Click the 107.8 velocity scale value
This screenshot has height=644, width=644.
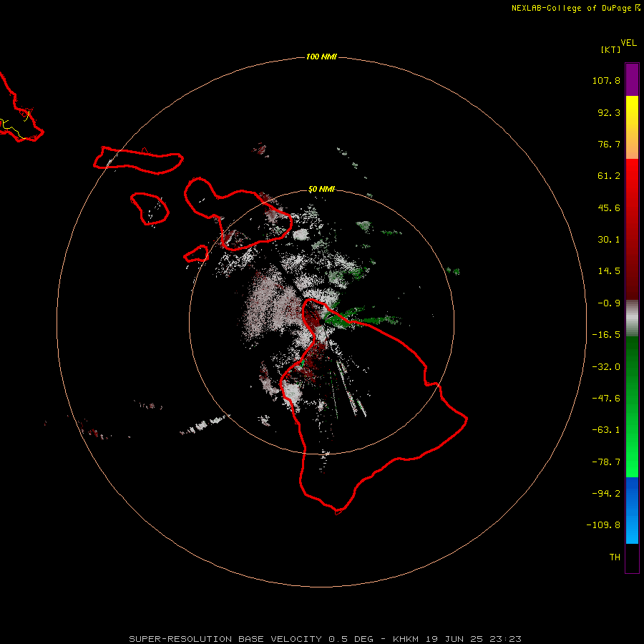point(606,80)
